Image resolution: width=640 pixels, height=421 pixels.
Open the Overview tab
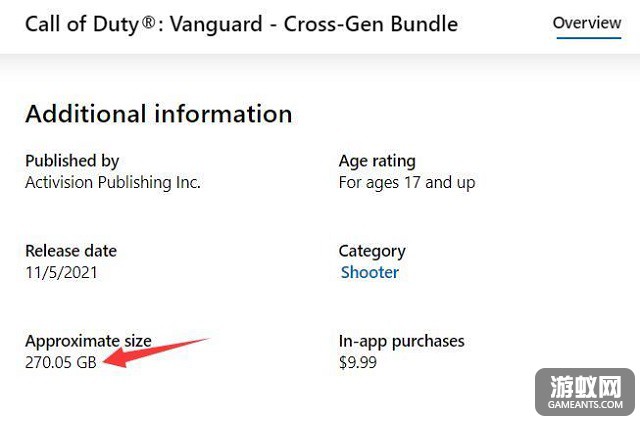coord(587,23)
